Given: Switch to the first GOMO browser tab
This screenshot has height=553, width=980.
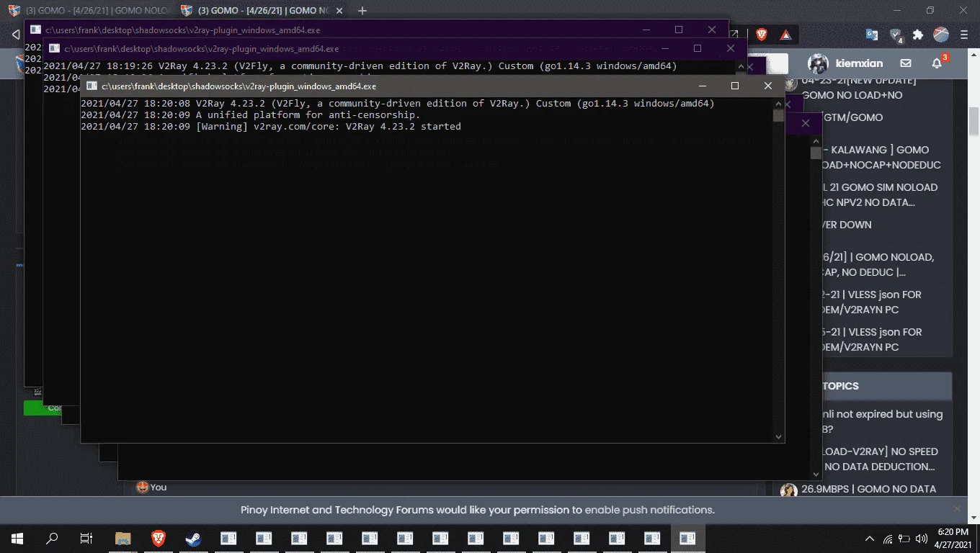Looking at the screenshot, I should [90, 11].
